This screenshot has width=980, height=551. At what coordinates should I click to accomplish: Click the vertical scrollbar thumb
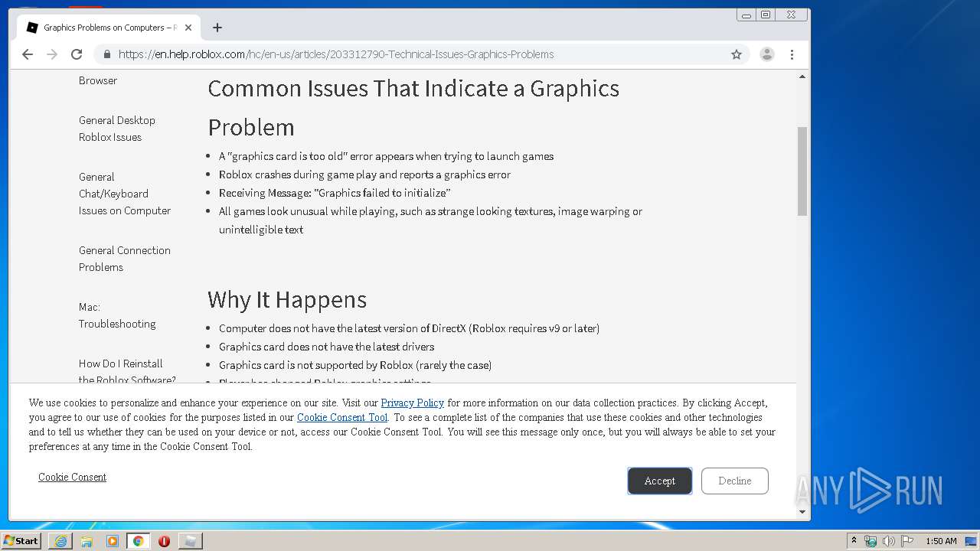tap(802, 171)
